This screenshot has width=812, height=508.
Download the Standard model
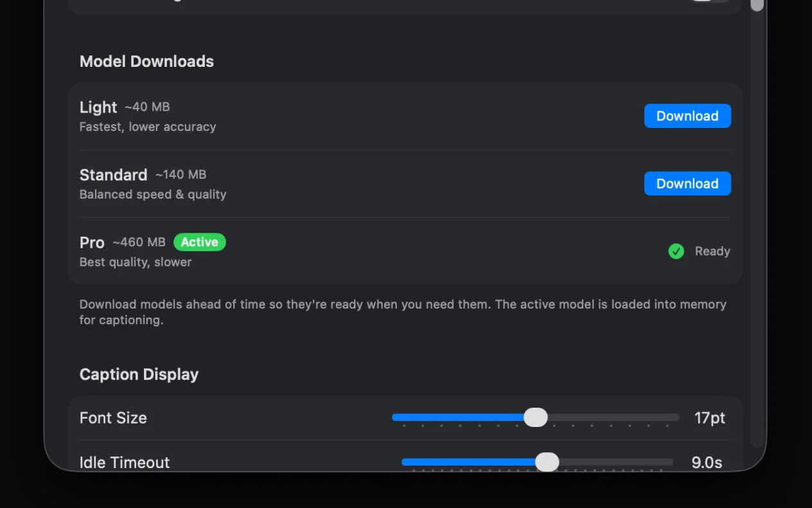click(687, 183)
